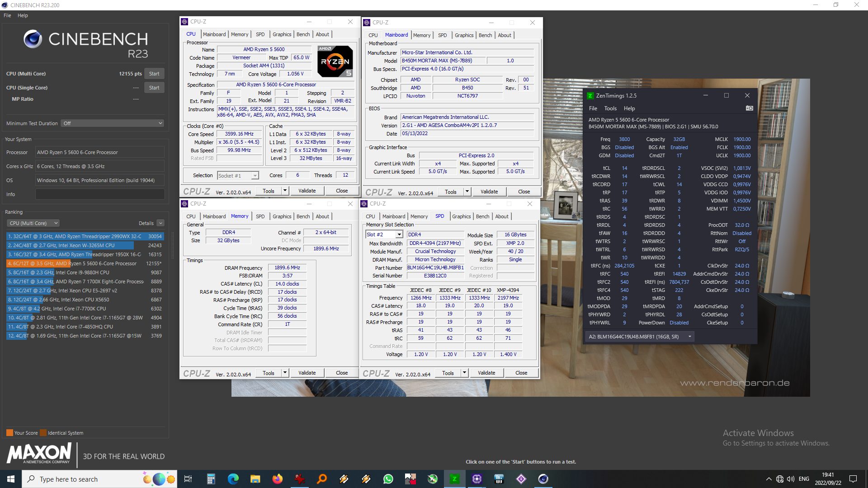The height and width of the screenshot is (488, 868).
Task: Select the Threadripper 2990WX ranking bar
Action: 85,236
